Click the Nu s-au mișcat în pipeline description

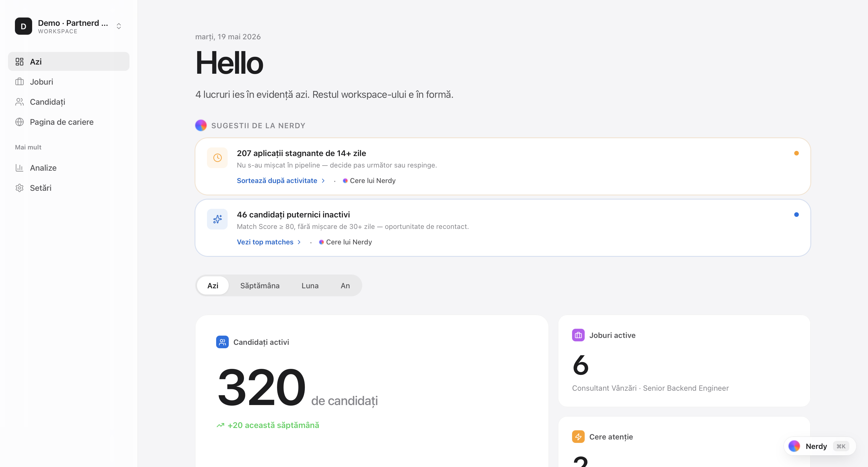pyautogui.click(x=337, y=165)
